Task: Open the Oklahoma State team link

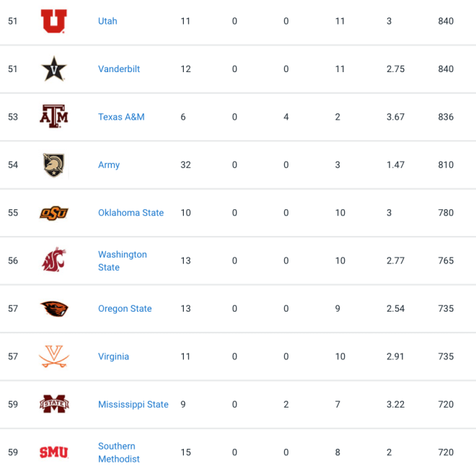Action: (131, 213)
